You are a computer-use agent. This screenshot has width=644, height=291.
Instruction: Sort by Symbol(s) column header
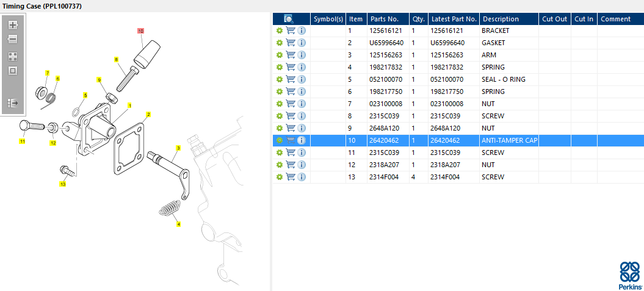[328, 19]
